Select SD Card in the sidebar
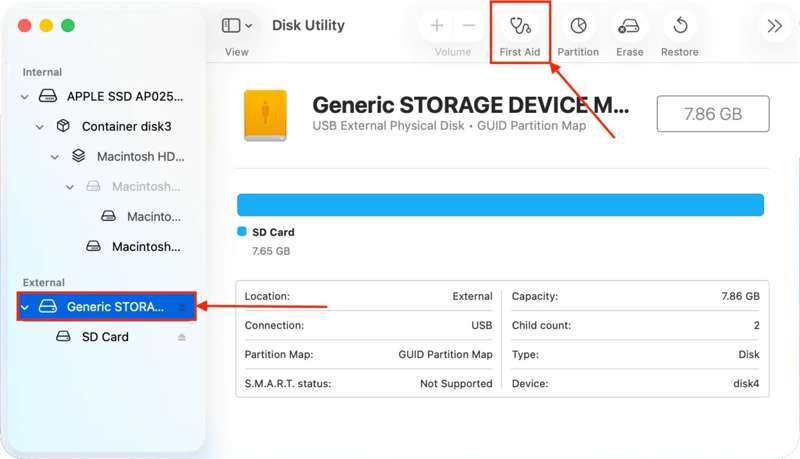This screenshot has width=800, height=459. [x=105, y=337]
